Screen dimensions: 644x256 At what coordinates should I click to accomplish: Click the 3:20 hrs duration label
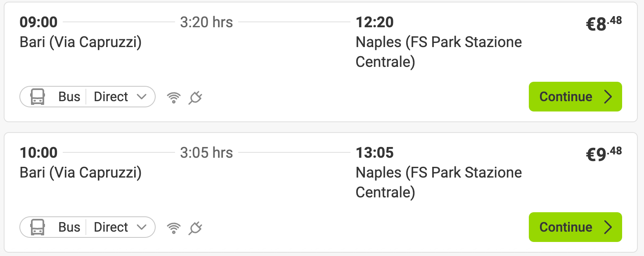coord(206,22)
